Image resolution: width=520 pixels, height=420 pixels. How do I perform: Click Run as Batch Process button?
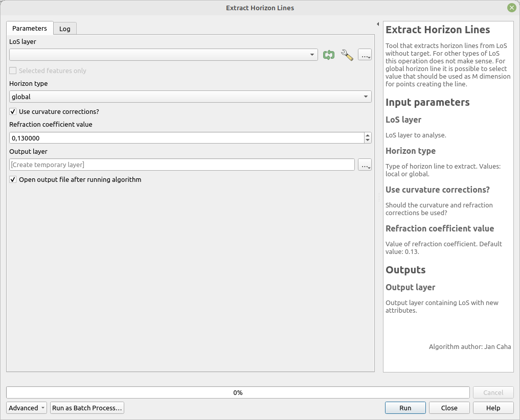pos(87,408)
